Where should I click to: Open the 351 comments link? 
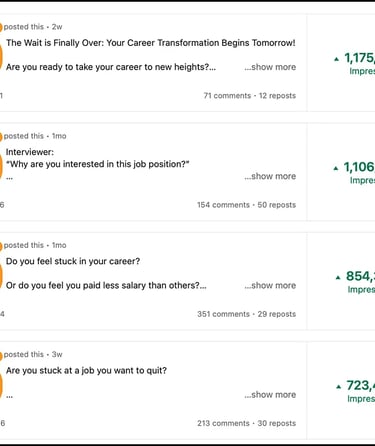[223, 314]
